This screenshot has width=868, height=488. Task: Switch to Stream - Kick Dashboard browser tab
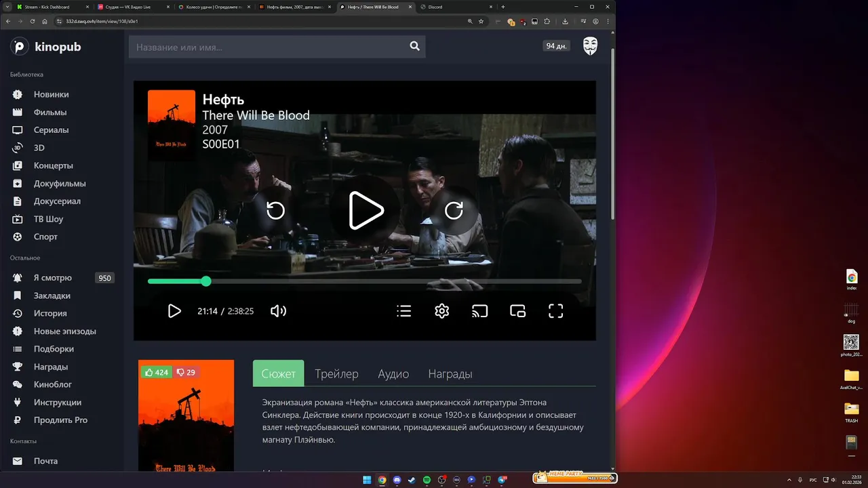52,7
